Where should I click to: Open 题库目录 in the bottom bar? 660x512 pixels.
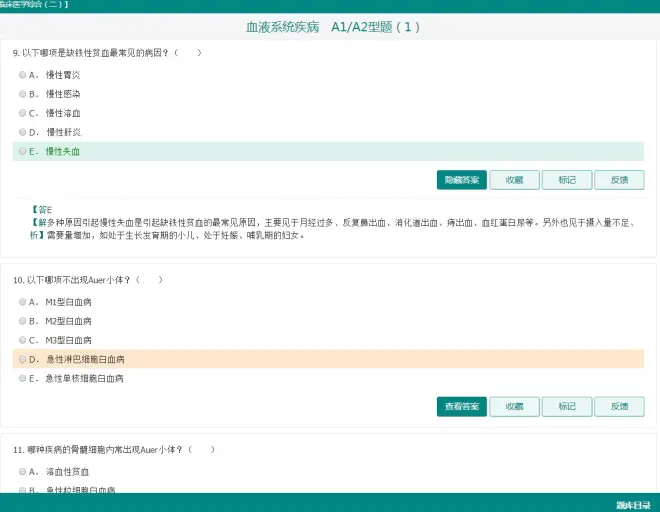(x=633, y=504)
